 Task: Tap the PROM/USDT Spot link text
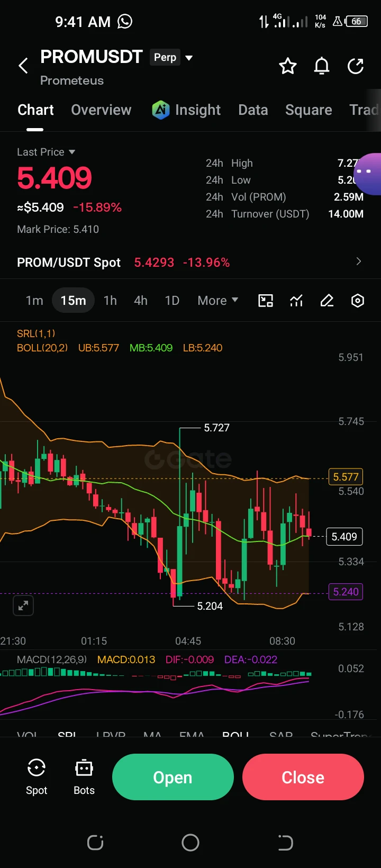tap(69, 263)
